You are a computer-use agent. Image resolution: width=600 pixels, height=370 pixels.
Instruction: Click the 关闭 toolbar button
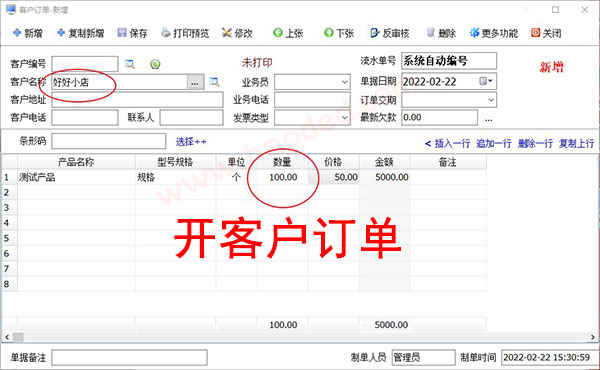(x=546, y=33)
